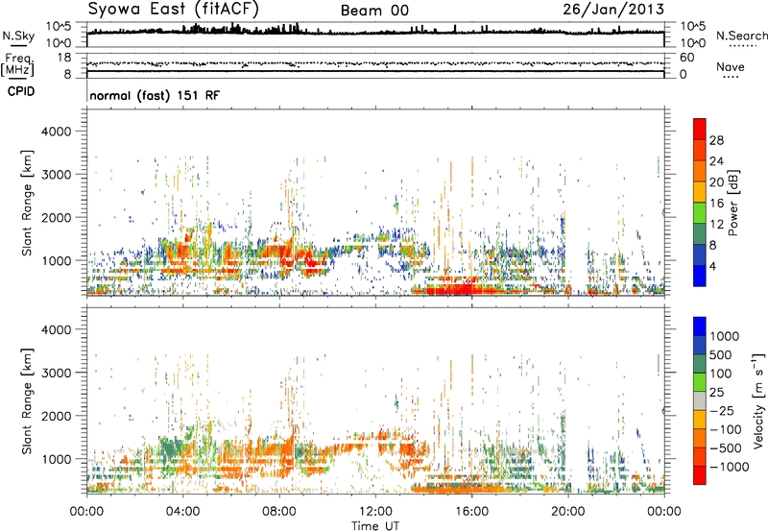Viewport: 768px width, 532px height.
Task: Click the '-500' Velocity colorbar tick
Action: [x=726, y=447]
